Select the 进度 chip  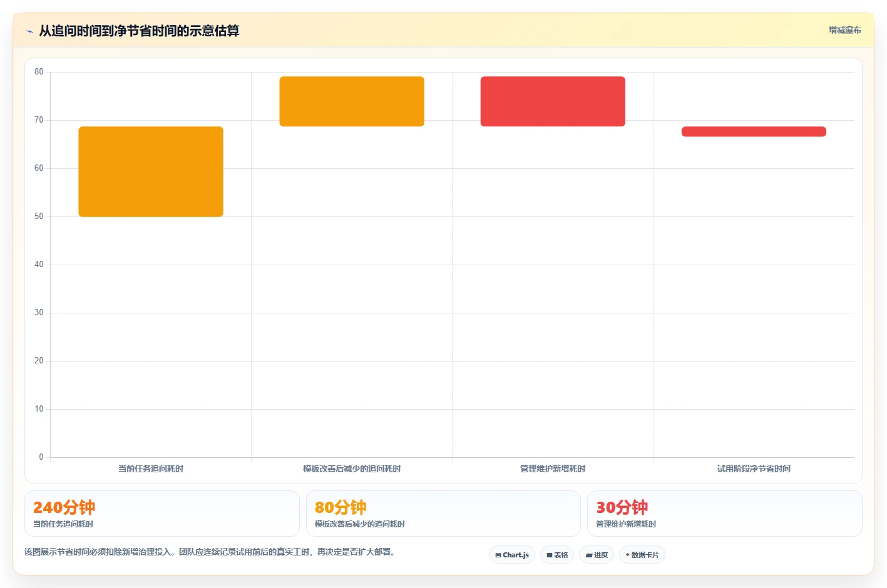point(597,555)
